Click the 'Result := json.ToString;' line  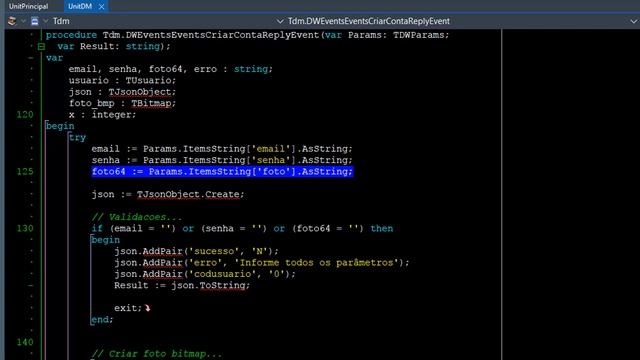182,285
